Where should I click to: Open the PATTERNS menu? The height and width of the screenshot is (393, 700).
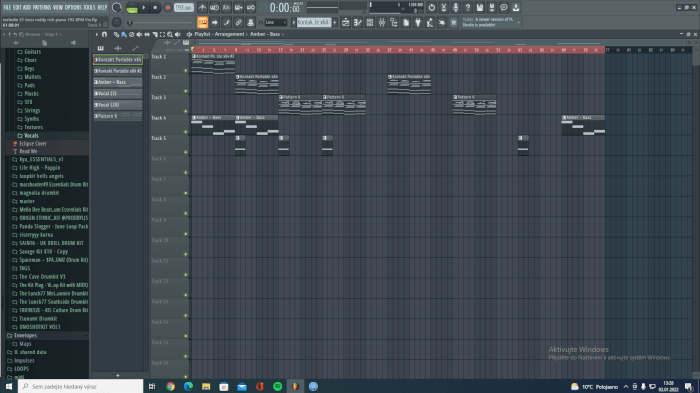click(x=42, y=8)
